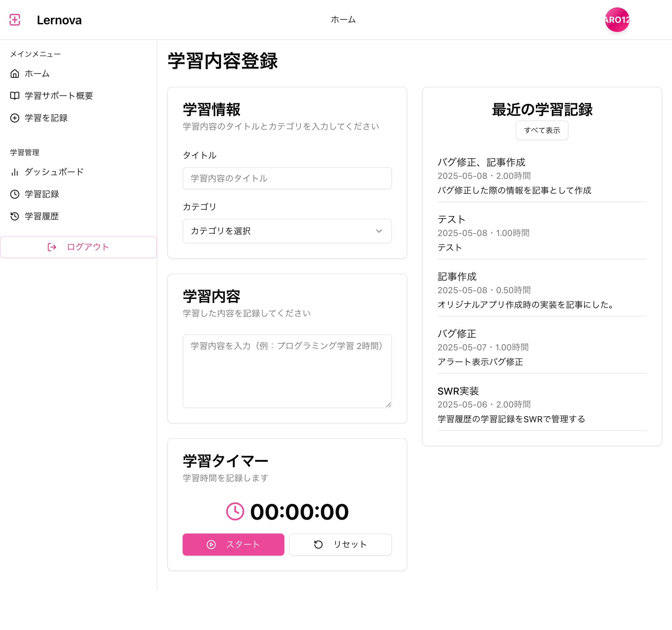Click the ログアウト button
Screen dimensions: 672x630
(78, 247)
